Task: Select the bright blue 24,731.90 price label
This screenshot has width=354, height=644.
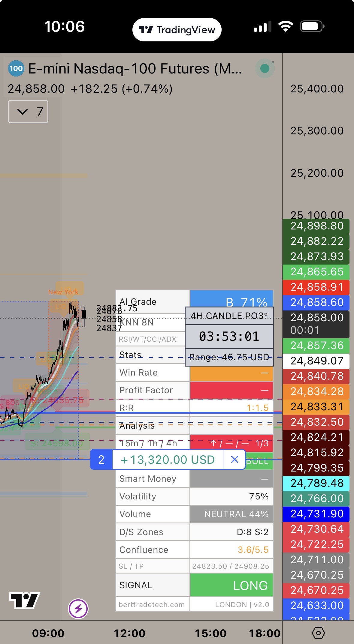Action: (316, 514)
